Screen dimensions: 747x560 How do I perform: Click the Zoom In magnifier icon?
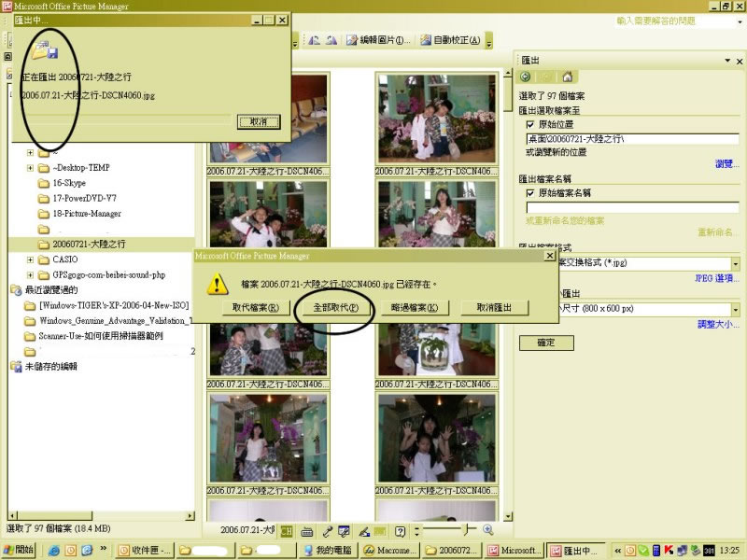click(487, 529)
